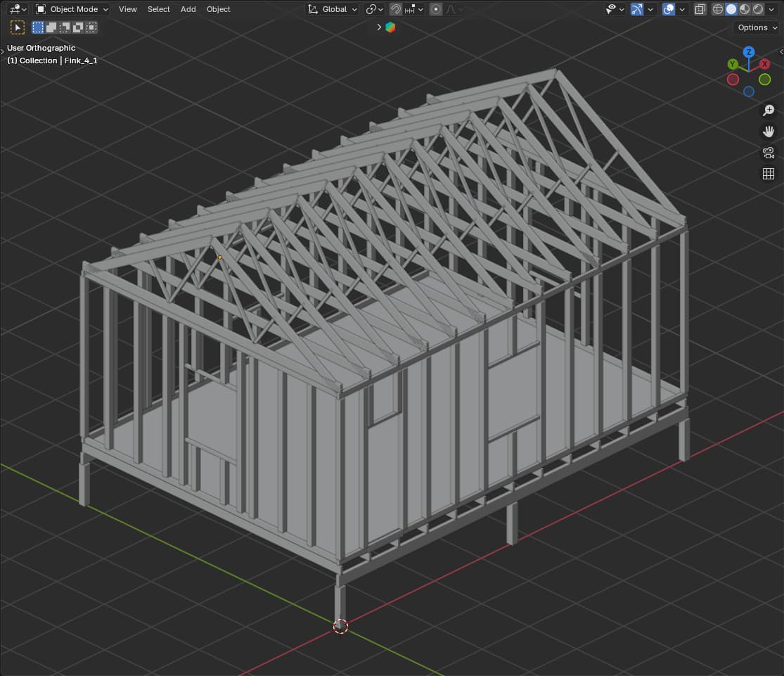Switch to Wireframe viewport shading

718,9
